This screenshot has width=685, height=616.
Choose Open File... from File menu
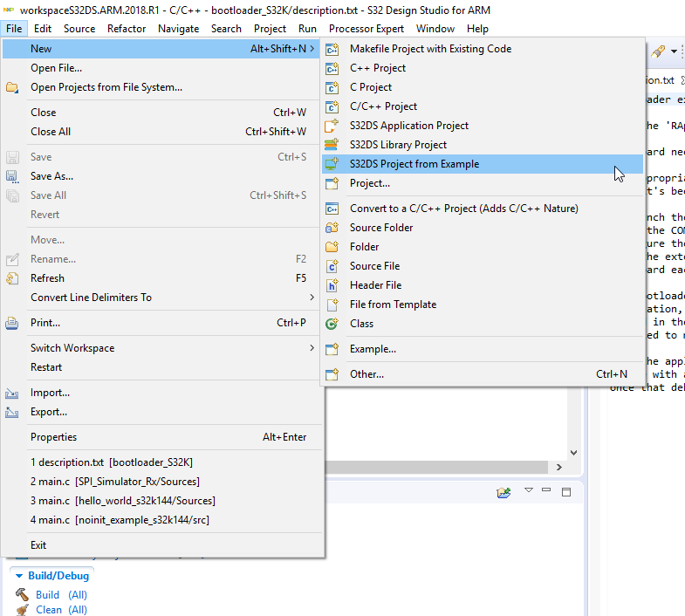click(x=161, y=68)
